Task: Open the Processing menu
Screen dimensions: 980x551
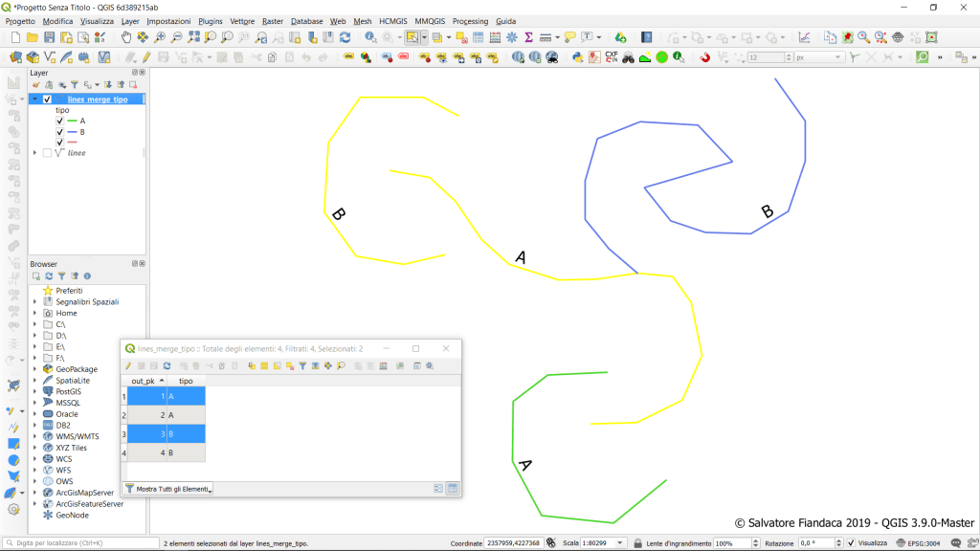Action: [470, 21]
